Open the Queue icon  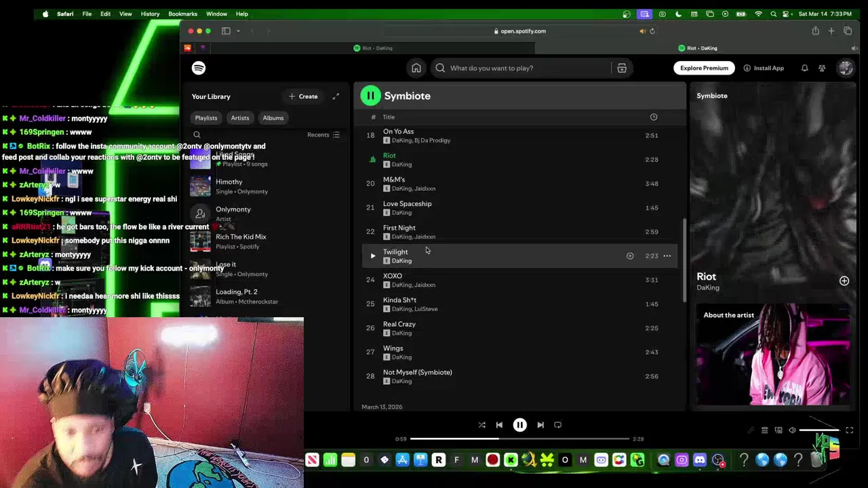click(x=764, y=430)
